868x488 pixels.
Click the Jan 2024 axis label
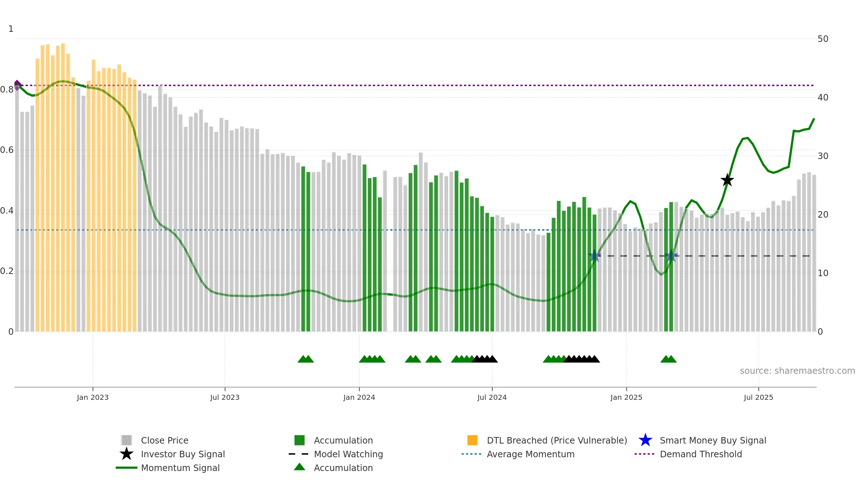(359, 397)
